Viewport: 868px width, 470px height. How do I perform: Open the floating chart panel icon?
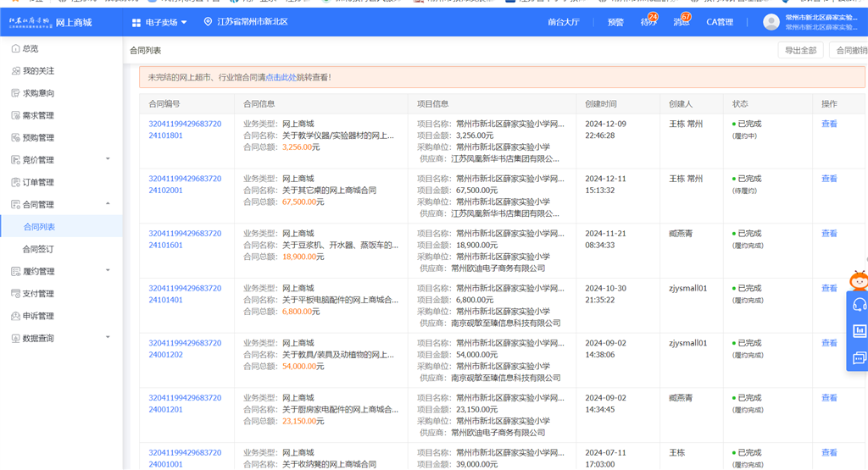(860, 330)
